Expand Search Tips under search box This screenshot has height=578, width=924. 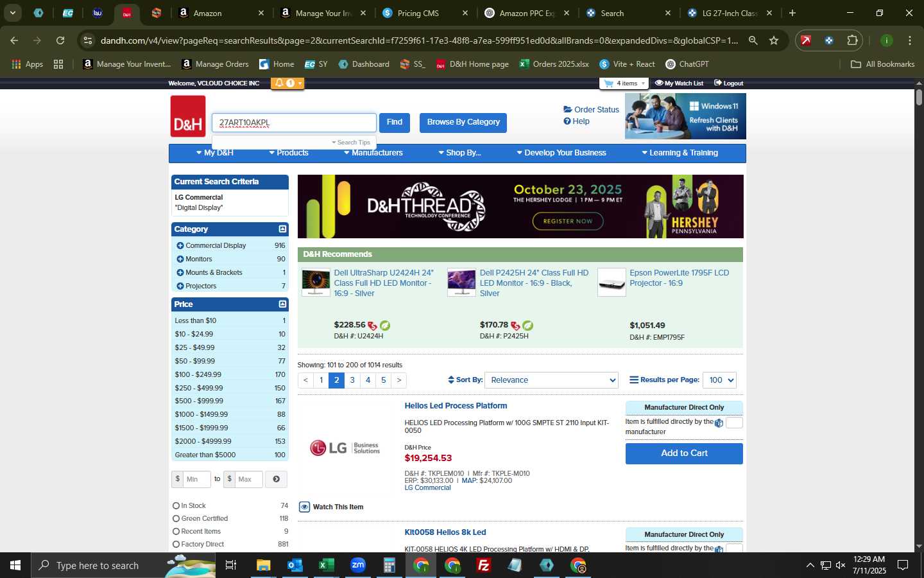(x=351, y=143)
